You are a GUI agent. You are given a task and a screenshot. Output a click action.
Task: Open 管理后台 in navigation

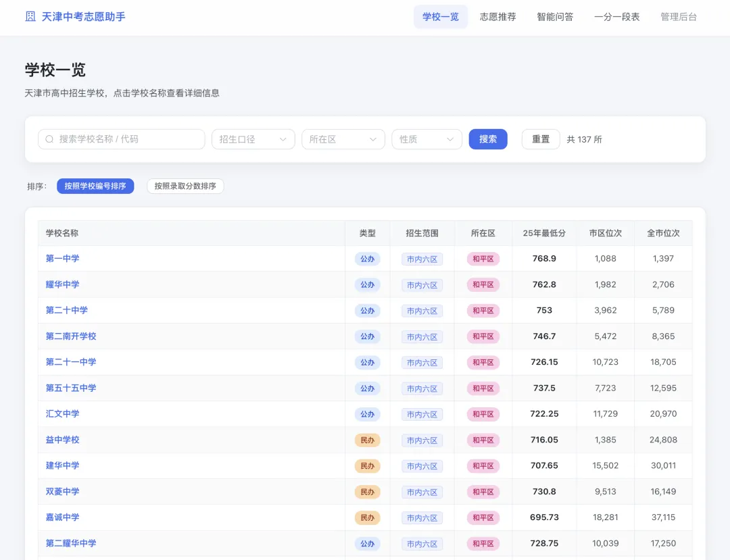pyautogui.click(x=679, y=17)
